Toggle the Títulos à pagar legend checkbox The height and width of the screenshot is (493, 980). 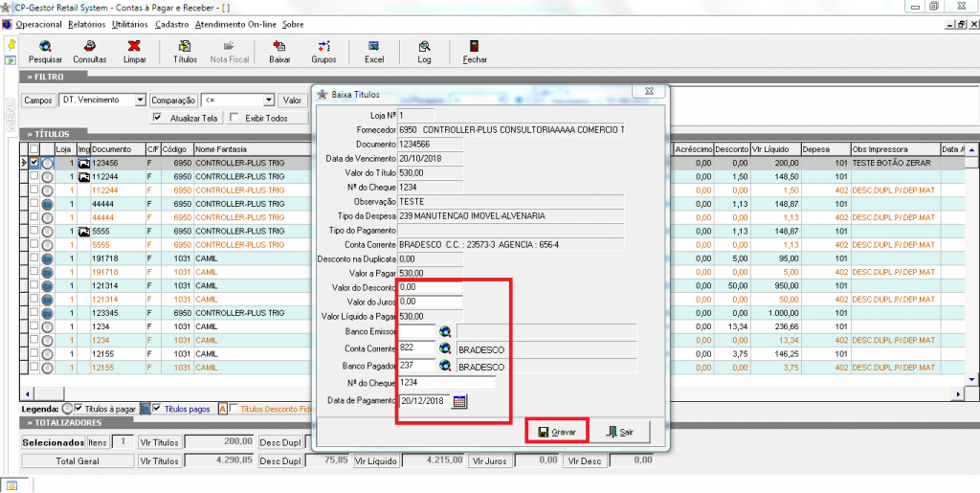(78, 409)
